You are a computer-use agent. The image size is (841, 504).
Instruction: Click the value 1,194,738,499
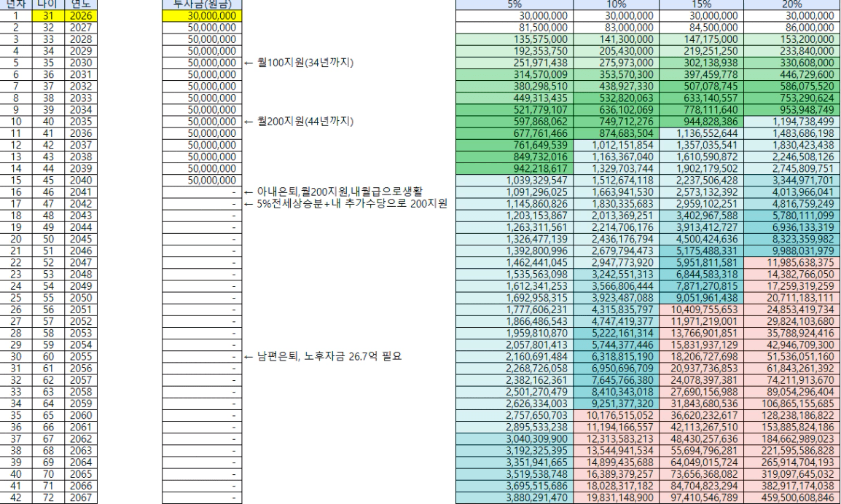791,122
